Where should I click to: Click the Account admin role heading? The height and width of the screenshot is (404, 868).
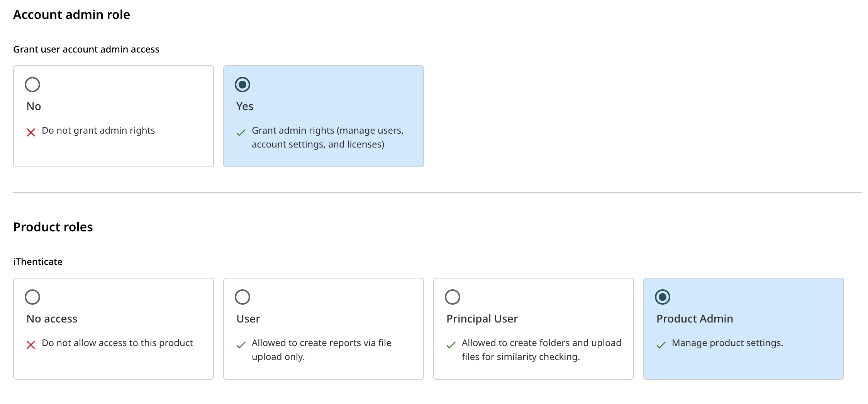71,15
